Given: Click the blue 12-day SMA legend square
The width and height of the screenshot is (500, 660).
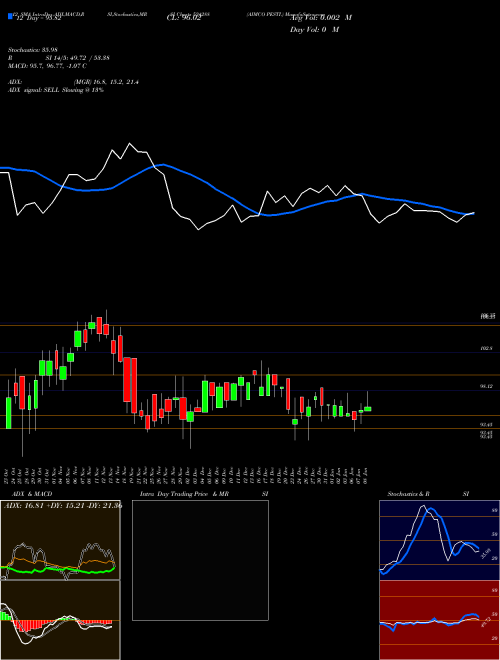Looking at the screenshot, I should [10, 16].
